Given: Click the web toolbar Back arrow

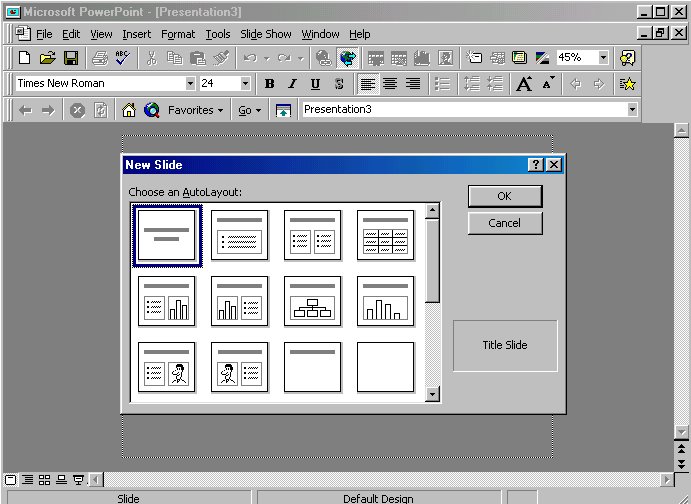Looking at the screenshot, I should pyautogui.click(x=25, y=110).
